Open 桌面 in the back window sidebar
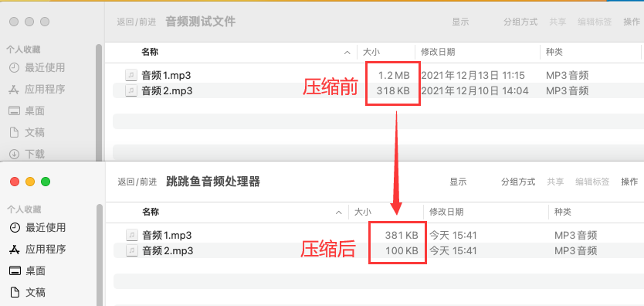 [26, 111]
